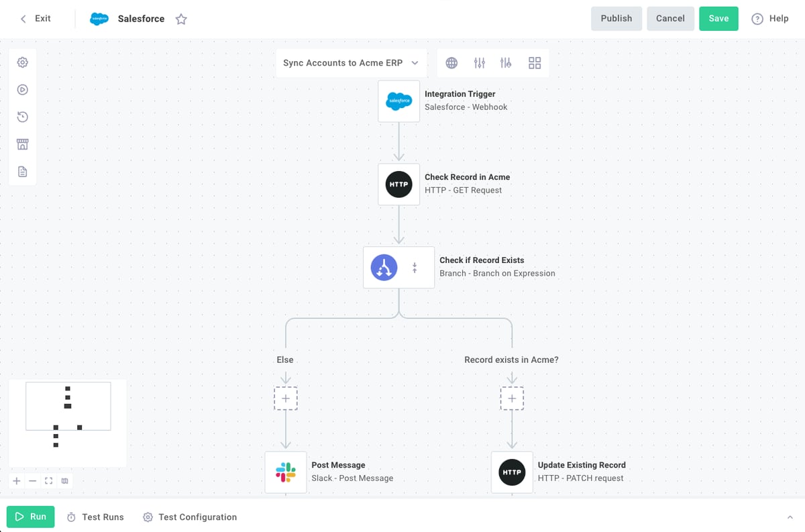The width and height of the screenshot is (805, 532).
Task: Star the Salesforce integration
Action: [x=181, y=19]
